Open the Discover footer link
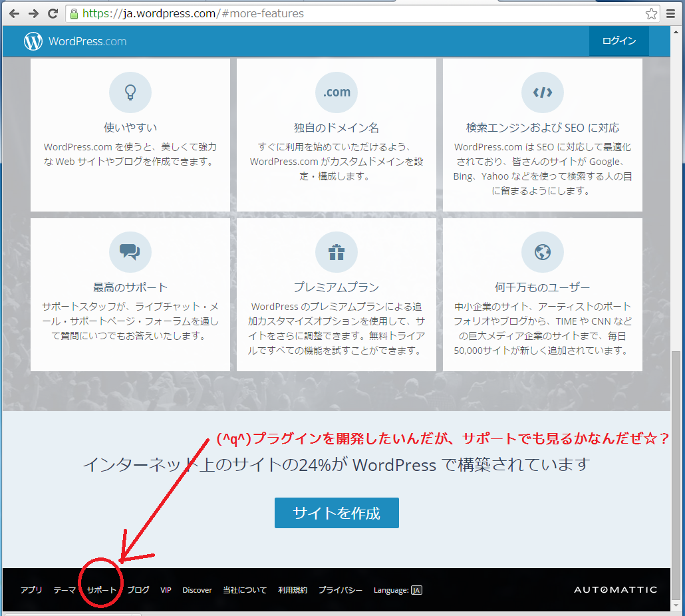 click(197, 590)
